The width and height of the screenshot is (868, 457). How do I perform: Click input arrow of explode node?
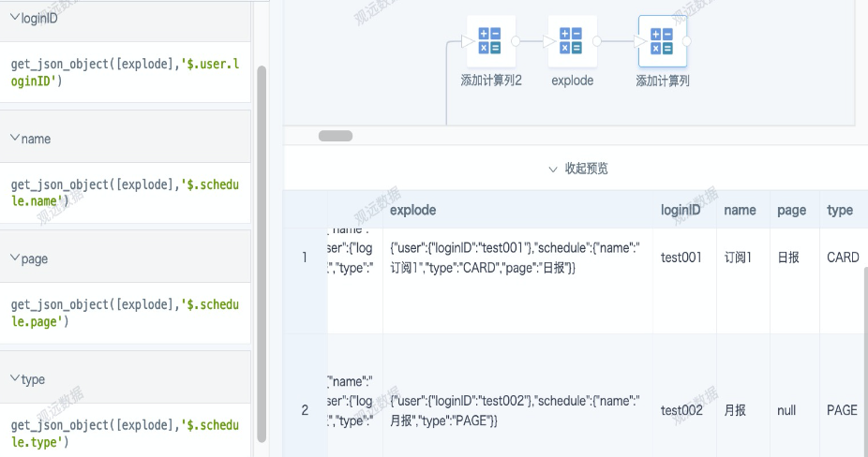click(x=549, y=41)
